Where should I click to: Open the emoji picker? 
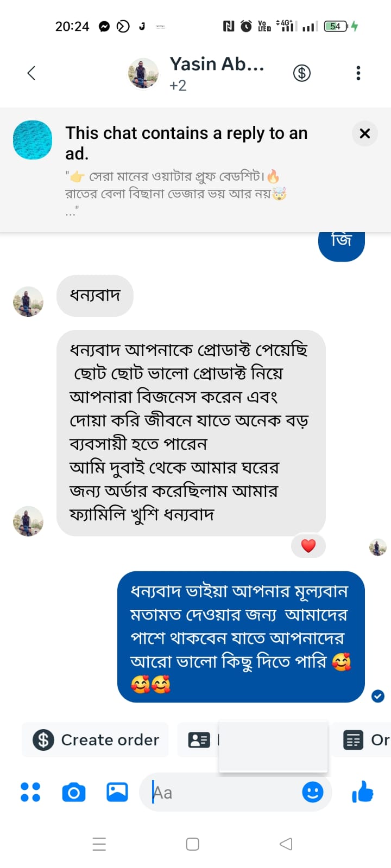click(312, 792)
